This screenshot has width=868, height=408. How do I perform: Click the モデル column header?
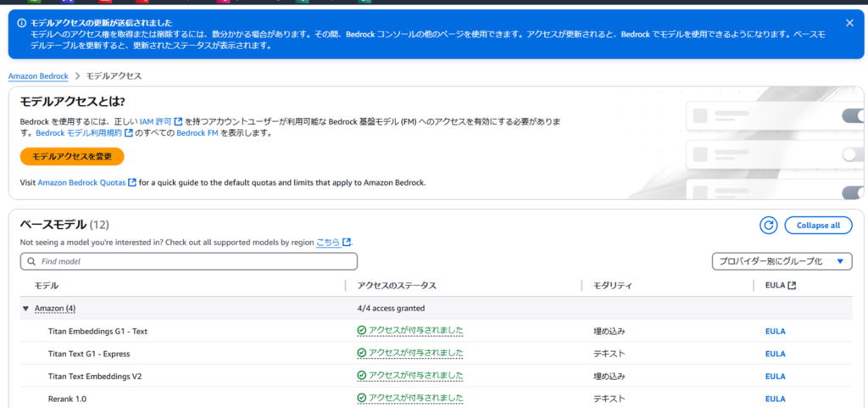point(47,286)
